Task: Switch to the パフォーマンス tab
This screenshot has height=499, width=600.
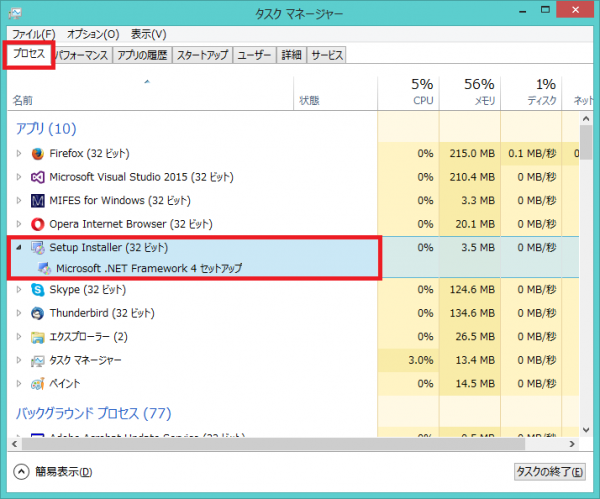Action: click(x=81, y=56)
